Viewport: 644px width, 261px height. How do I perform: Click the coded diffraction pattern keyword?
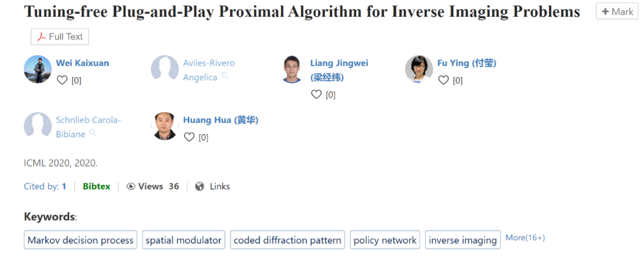click(x=287, y=240)
